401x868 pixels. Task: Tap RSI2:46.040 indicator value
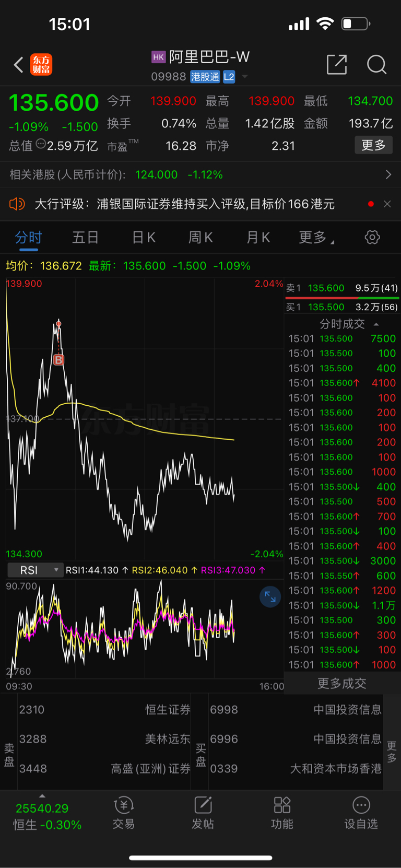click(164, 570)
